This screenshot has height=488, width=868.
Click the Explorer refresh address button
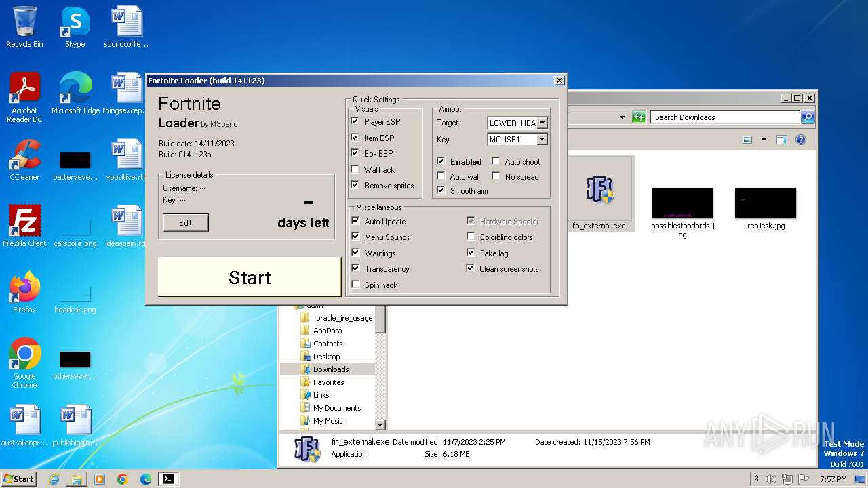click(639, 117)
